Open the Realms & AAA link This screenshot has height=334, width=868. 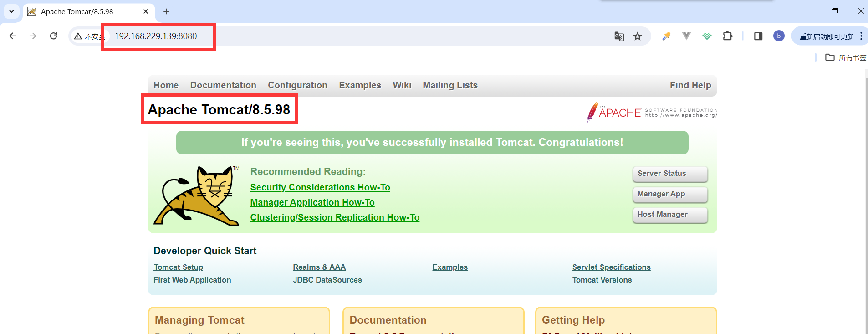(x=319, y=267)
